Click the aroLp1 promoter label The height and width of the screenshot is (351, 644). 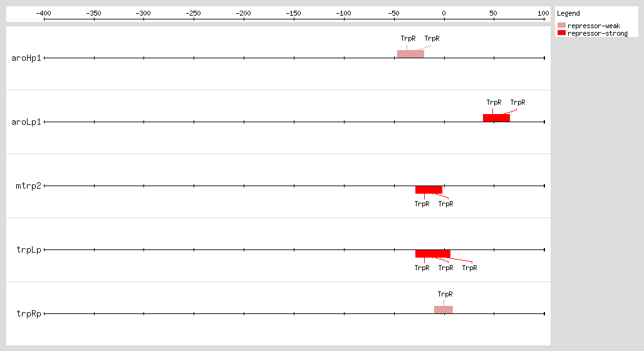tap(26, 122)
